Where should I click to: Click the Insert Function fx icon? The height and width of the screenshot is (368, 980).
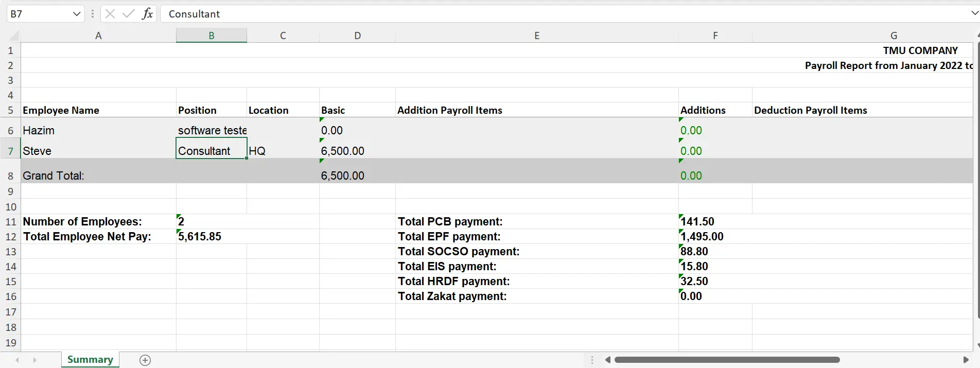147,14
